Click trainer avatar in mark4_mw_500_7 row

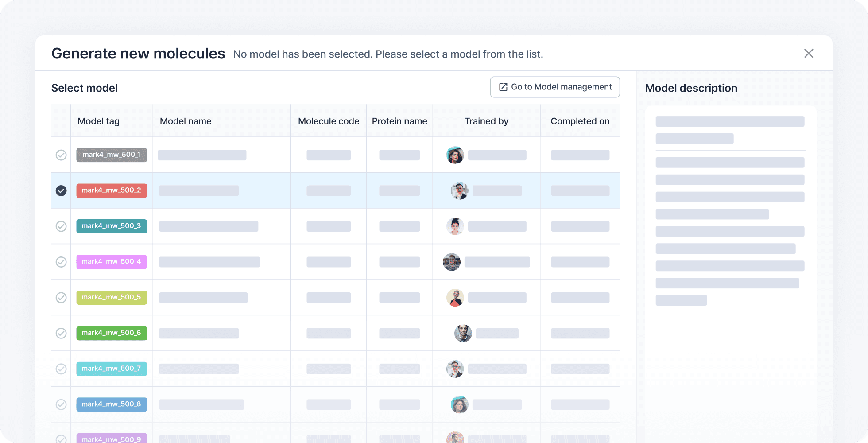(455, 369)
